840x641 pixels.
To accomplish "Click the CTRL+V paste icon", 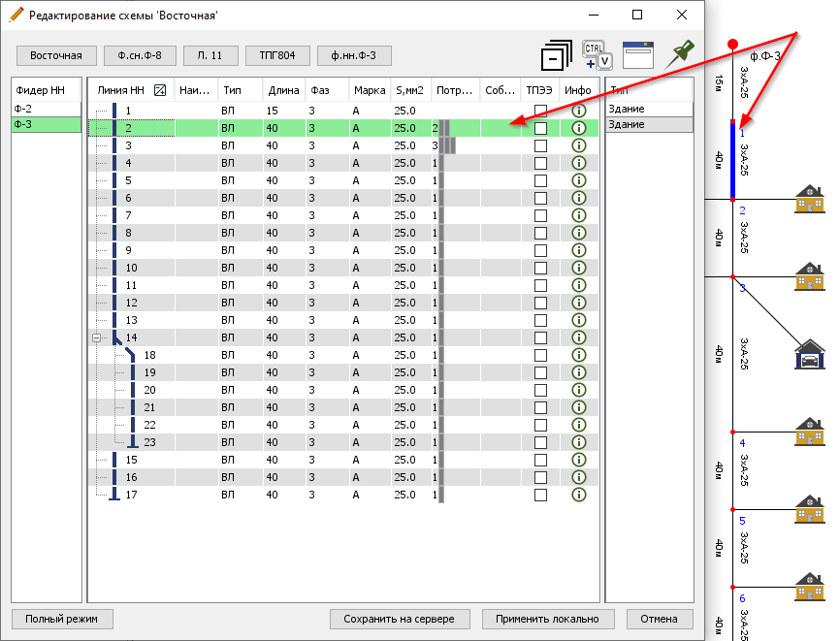I will (598, 55).
